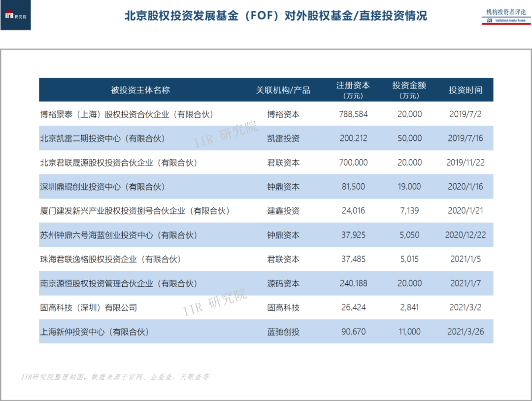532x401 pixels.
Task: Select the date 2021/3/2
Action: tap(465, 308)
